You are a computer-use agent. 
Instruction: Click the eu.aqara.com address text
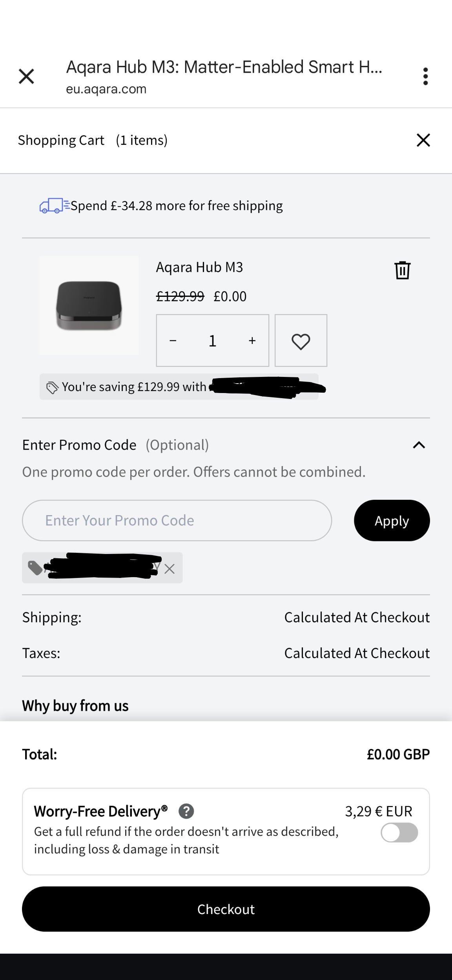pyautogui.click(x=106, y=89)
